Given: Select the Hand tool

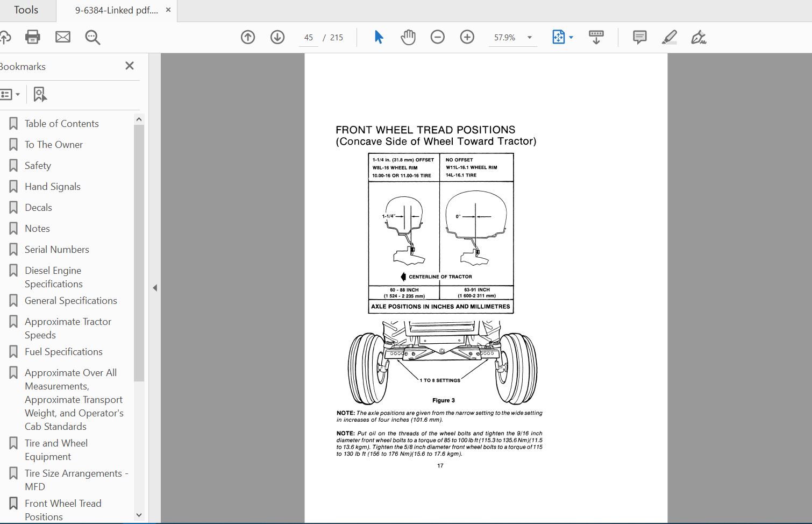Looking at the screenshot, I should tap(408, 37).
